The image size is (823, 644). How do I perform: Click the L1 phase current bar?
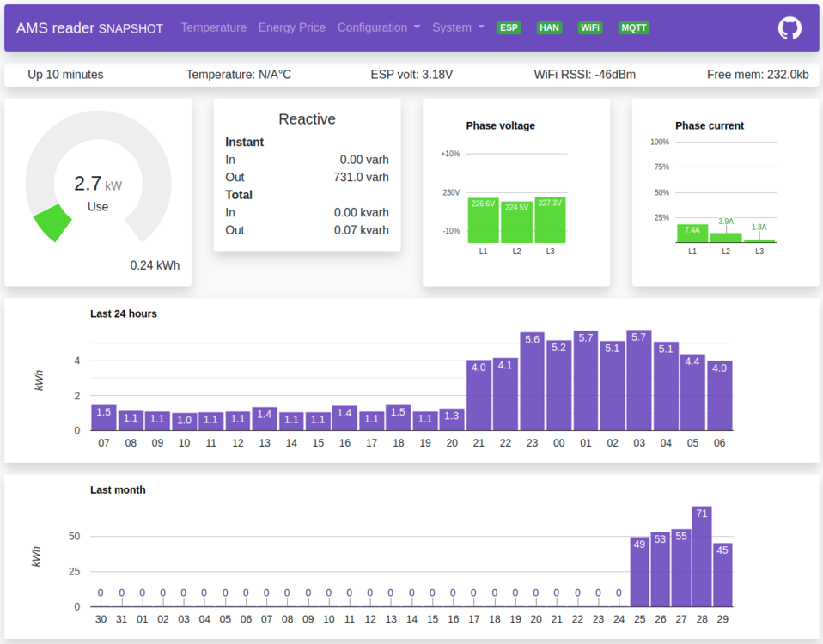click(x=692, y=234)
